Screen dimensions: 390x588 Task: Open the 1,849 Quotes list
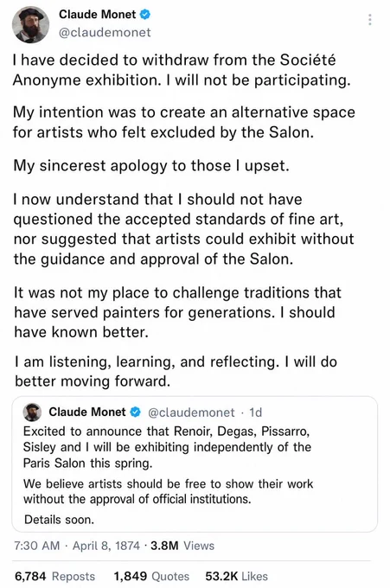point(151,576)
